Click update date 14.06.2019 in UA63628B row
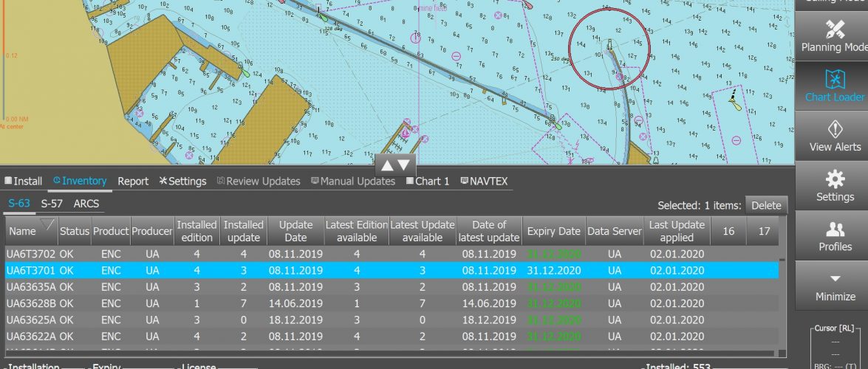Image resolution: width=868 pixels, height=369 pixels. (x=295, y=303)
